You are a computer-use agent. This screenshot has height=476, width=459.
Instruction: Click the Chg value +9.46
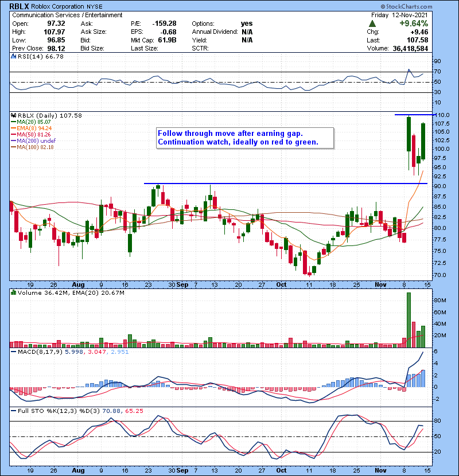419,32
